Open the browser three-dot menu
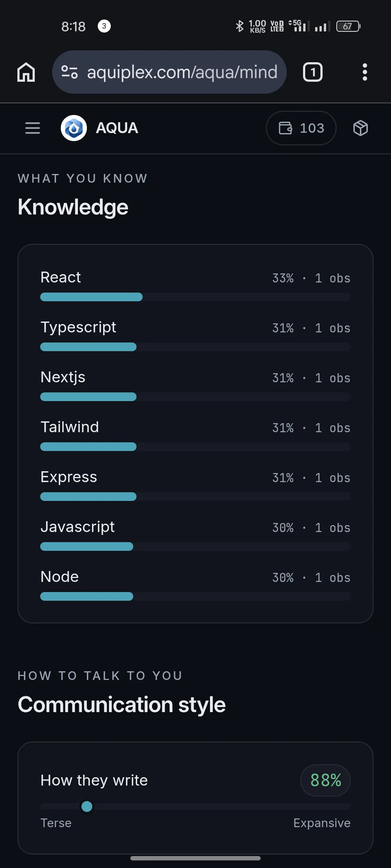Viewport: 391px width, 868px height. (x=365, y=72)
